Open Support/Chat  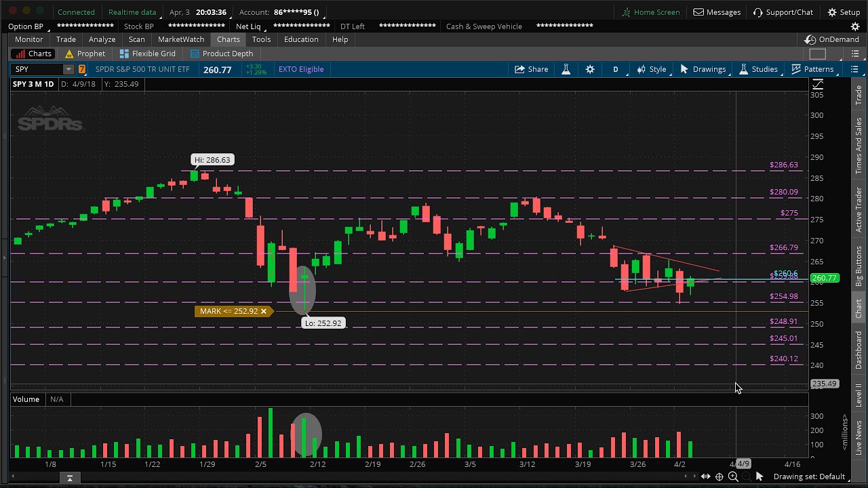point(783,12)
